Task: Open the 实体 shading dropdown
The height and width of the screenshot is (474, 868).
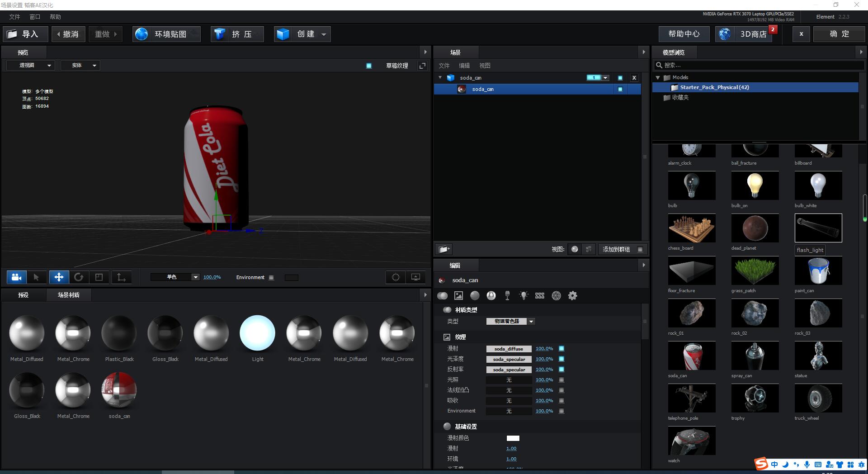Action: click(80, 66)
